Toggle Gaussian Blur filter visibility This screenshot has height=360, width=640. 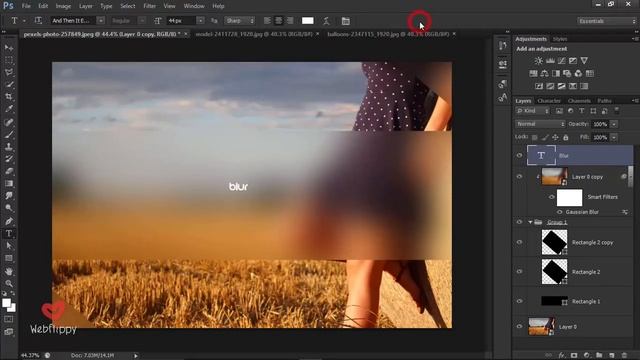tap(560, 212)
